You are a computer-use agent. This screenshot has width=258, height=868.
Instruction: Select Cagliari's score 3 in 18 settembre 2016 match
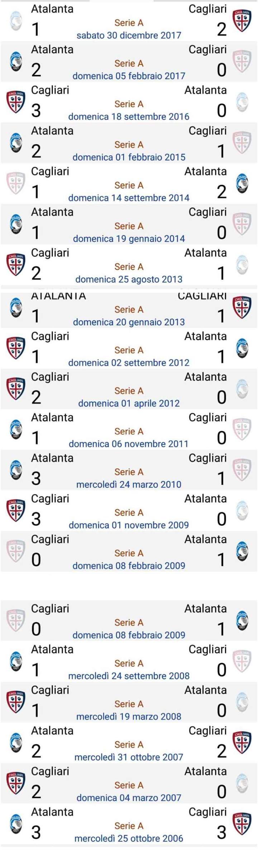coord(36,110)
